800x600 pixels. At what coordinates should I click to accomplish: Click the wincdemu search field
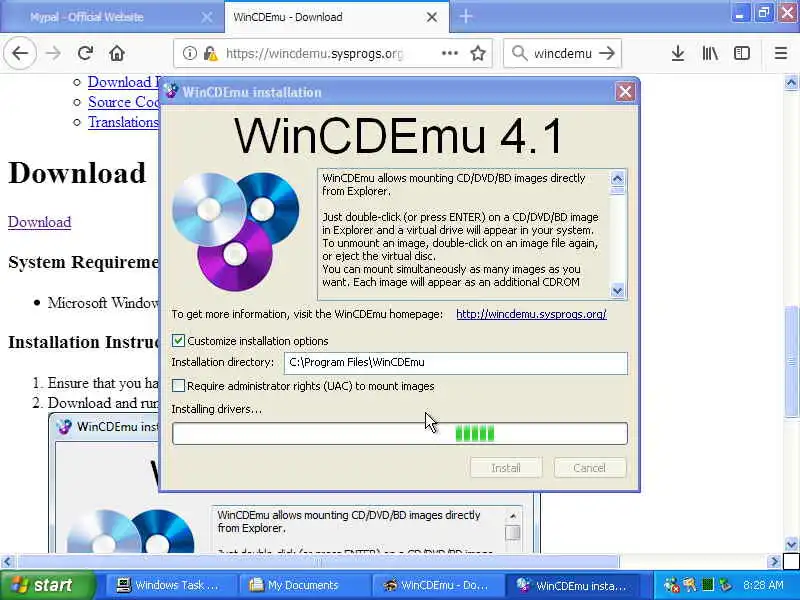[562, 53]
